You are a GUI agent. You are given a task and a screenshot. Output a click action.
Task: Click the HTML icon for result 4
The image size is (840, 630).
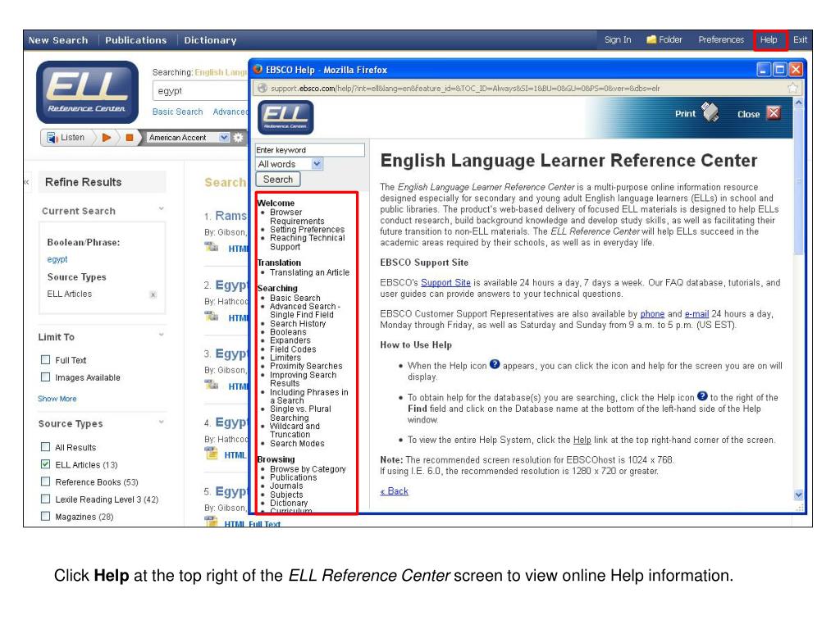click(x=212, y=454)
